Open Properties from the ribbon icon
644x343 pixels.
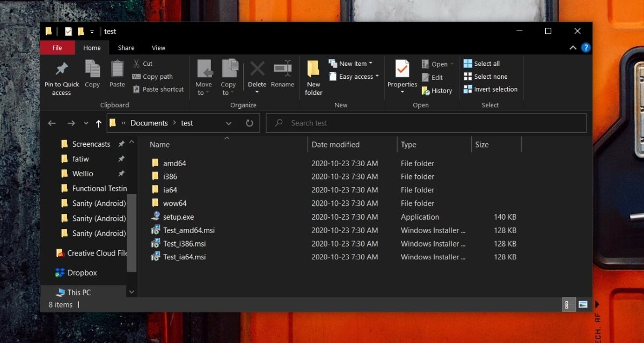401,72
